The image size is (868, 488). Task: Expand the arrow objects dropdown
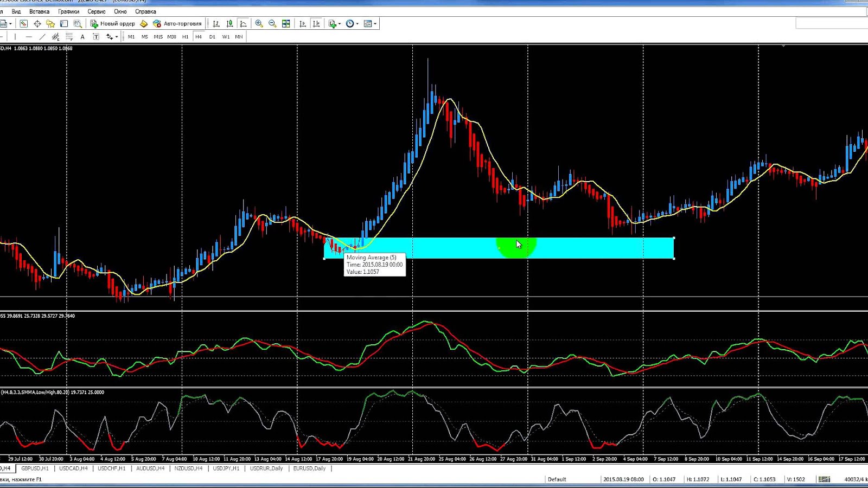pos(116,36)
